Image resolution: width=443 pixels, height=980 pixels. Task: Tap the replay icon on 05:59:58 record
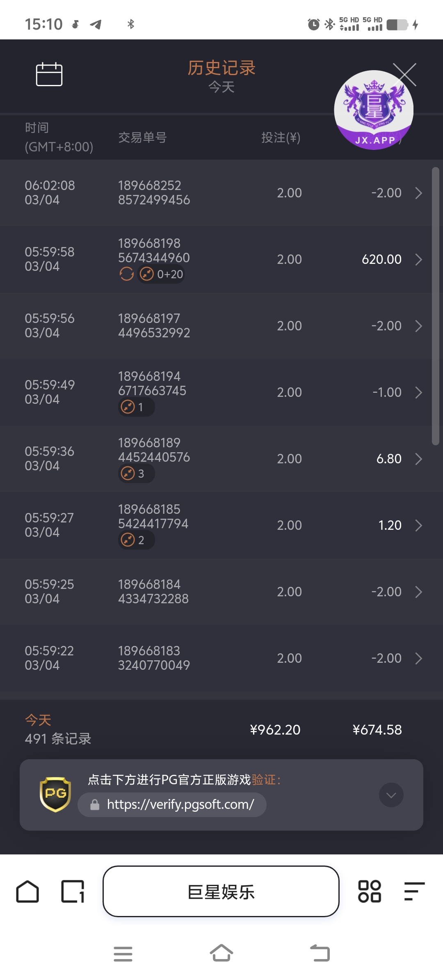coord(126,274)
